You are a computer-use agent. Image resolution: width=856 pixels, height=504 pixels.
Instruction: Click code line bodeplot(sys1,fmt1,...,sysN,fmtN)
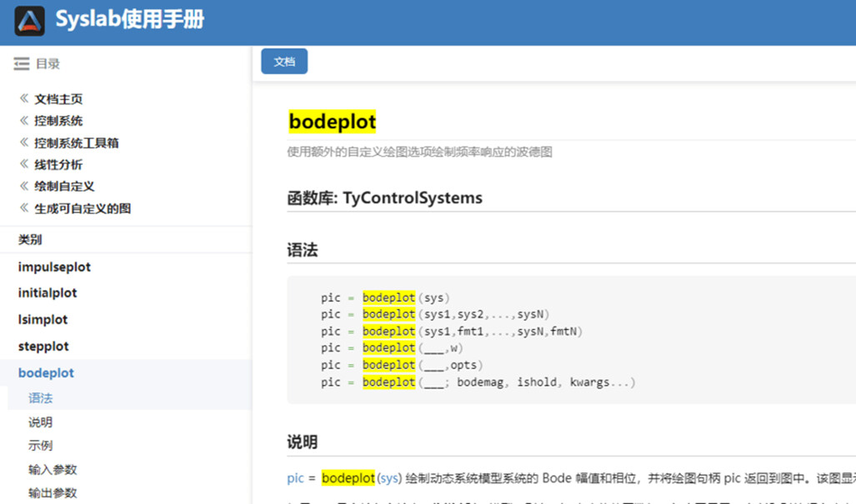click(452, 331)
